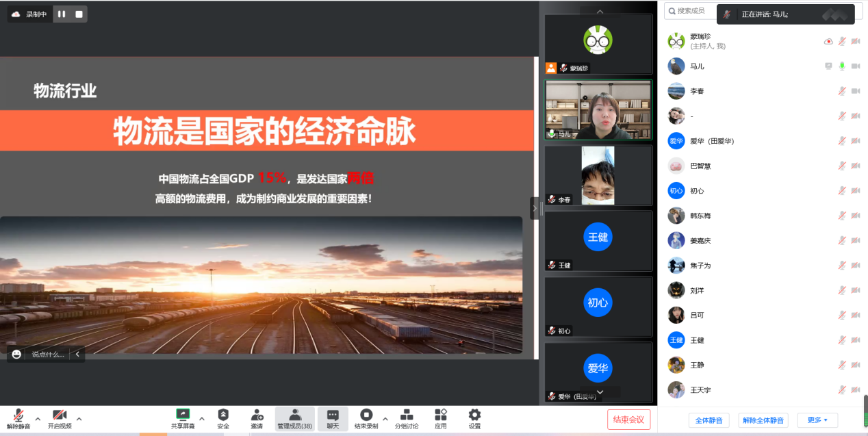Open meeting 设置 settings
This screenshot has width=868, height=436.
tap(474, 418)
